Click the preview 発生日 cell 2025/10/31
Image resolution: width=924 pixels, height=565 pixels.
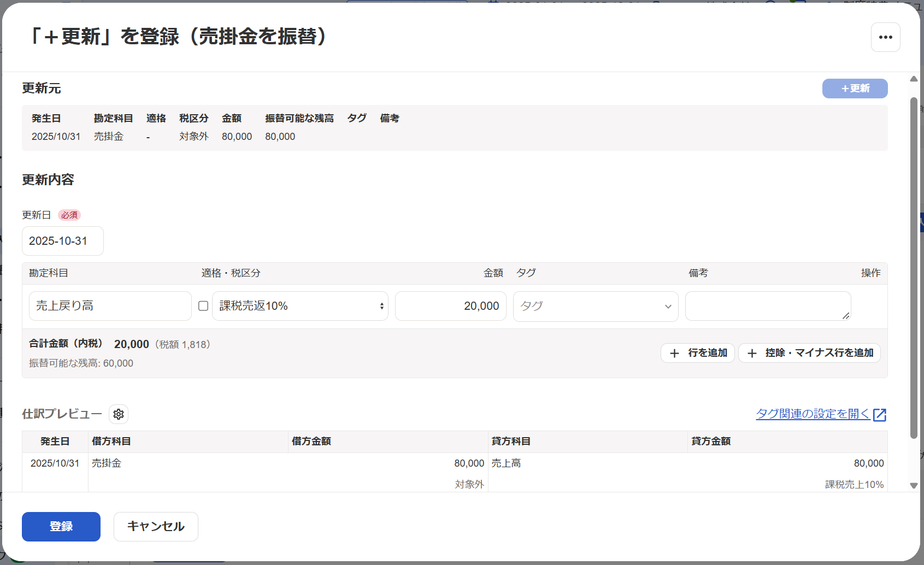55,463
